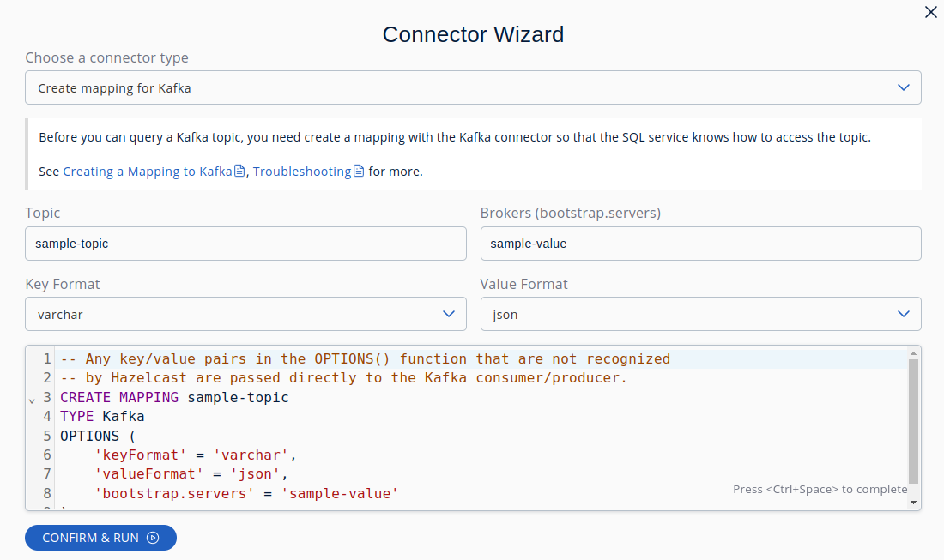The height and width of the screenshot is (560, 944).
Task: Open the Creating a Mapping to Kafka documentation link
Action: [x=146, y=171]
